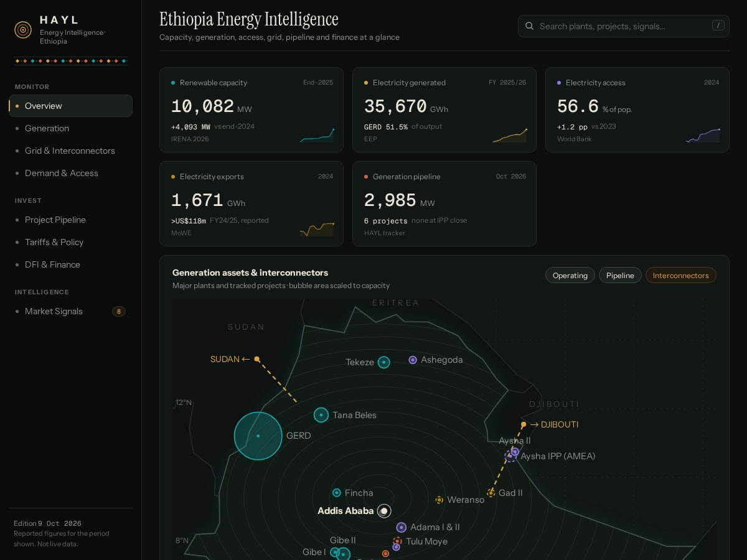Click the Market Signals count badge
The width and height of the screenshot is (747, 560).
tap(119, 311)
